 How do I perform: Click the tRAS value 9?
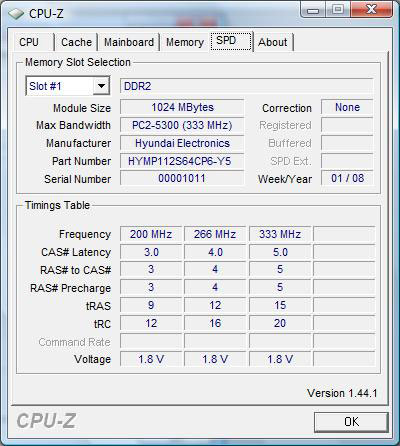point(151,305)
